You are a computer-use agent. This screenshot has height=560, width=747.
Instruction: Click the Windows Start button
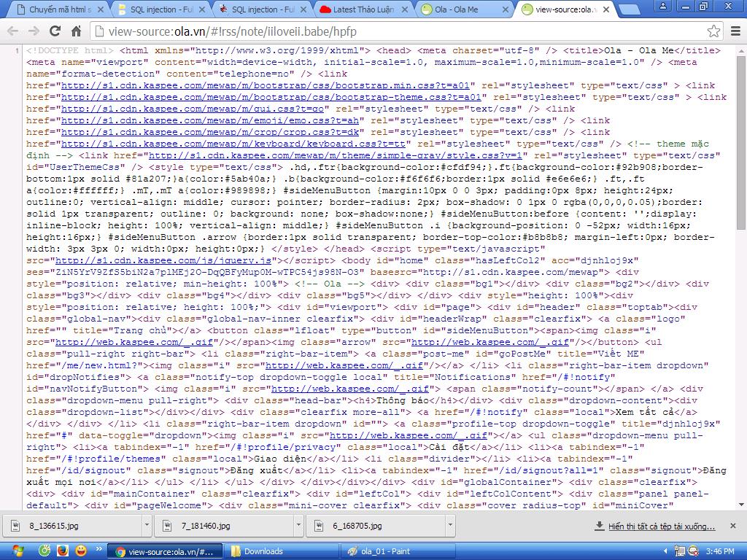(x=16, y=551)
